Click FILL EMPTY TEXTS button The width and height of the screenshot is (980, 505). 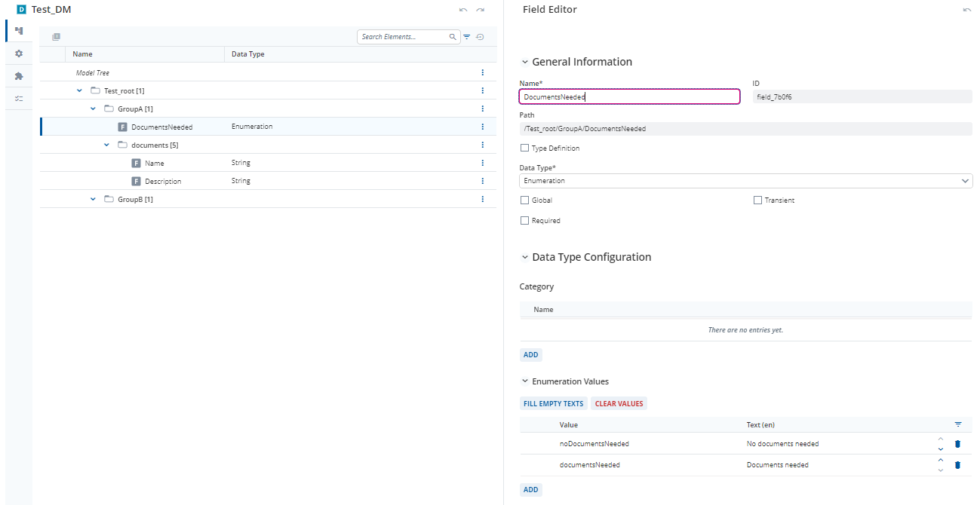click(x=554, y=404)
